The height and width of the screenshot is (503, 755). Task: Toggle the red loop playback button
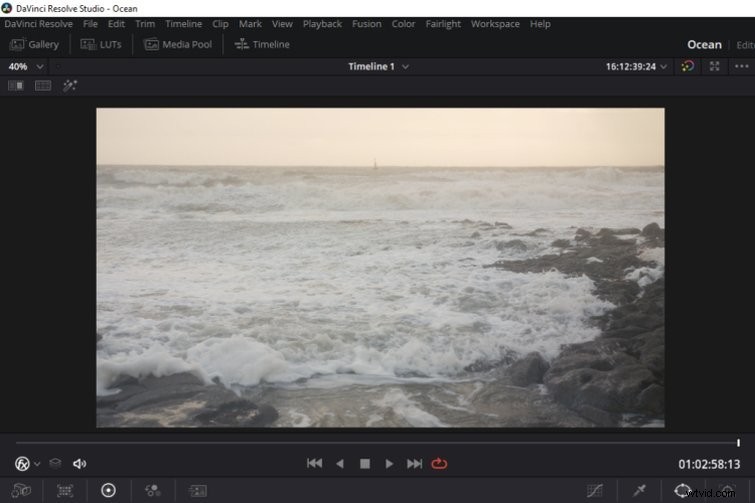(439, 464)
